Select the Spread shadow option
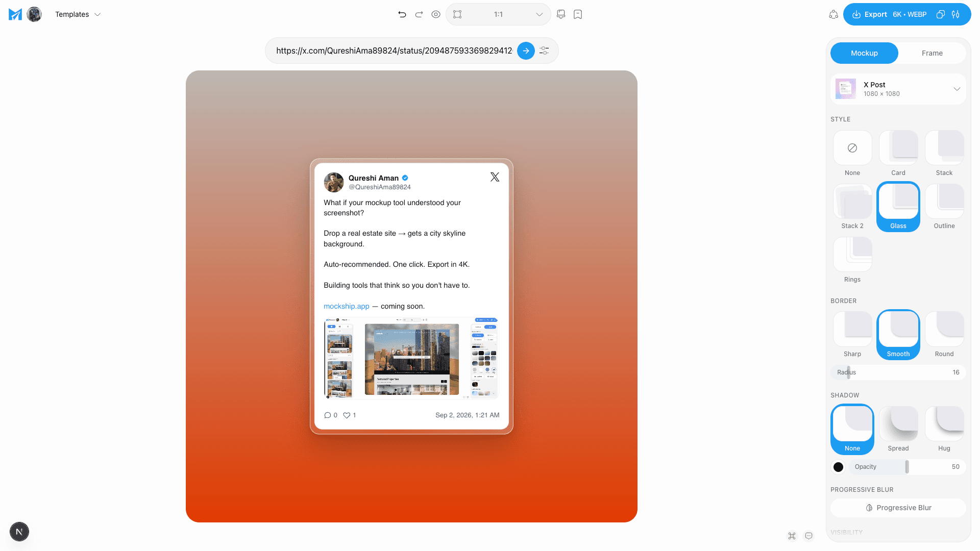The width and height of the screenshot is (980, 551). (898, 429)
